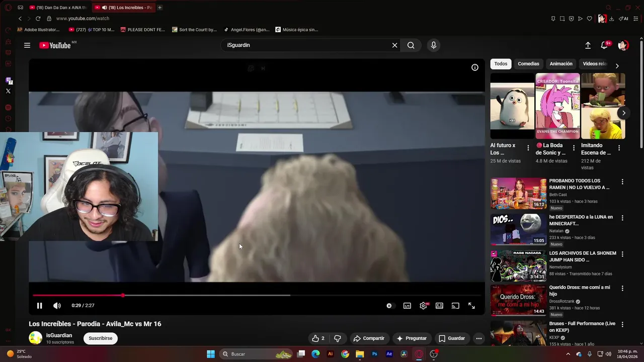644x362 pixels.
Task: Open the create/upload video button
Action: [588, 45]
